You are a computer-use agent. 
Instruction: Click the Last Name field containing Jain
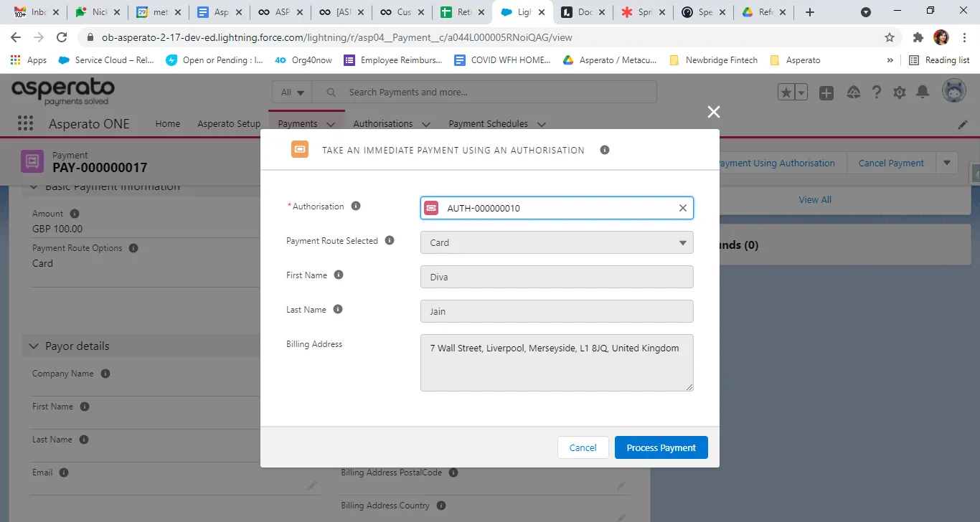[x=557, y=311]
